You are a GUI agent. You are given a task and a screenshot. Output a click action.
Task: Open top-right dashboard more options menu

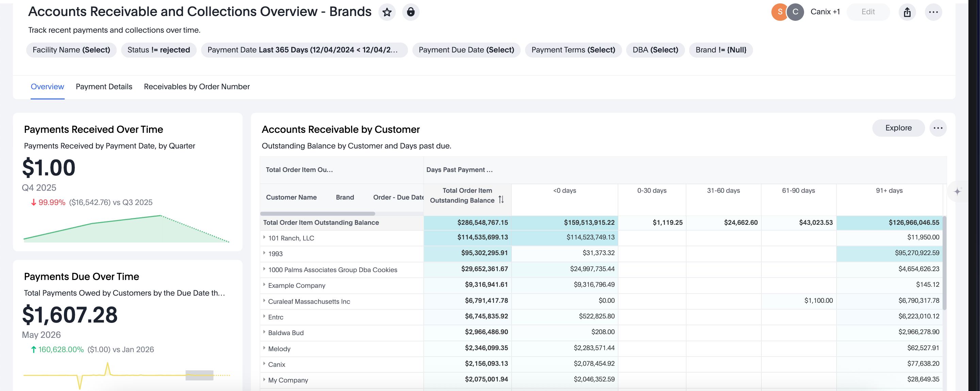click(933, 12)
